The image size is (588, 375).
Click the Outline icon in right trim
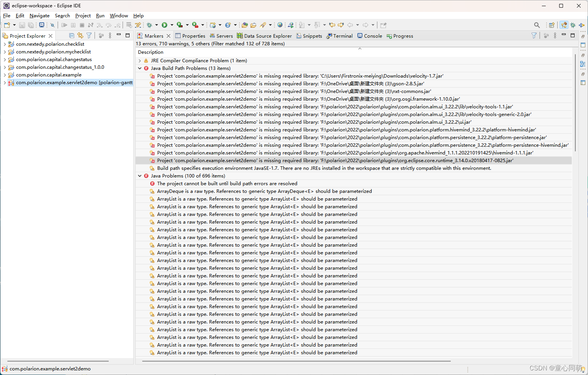(583, 64)
